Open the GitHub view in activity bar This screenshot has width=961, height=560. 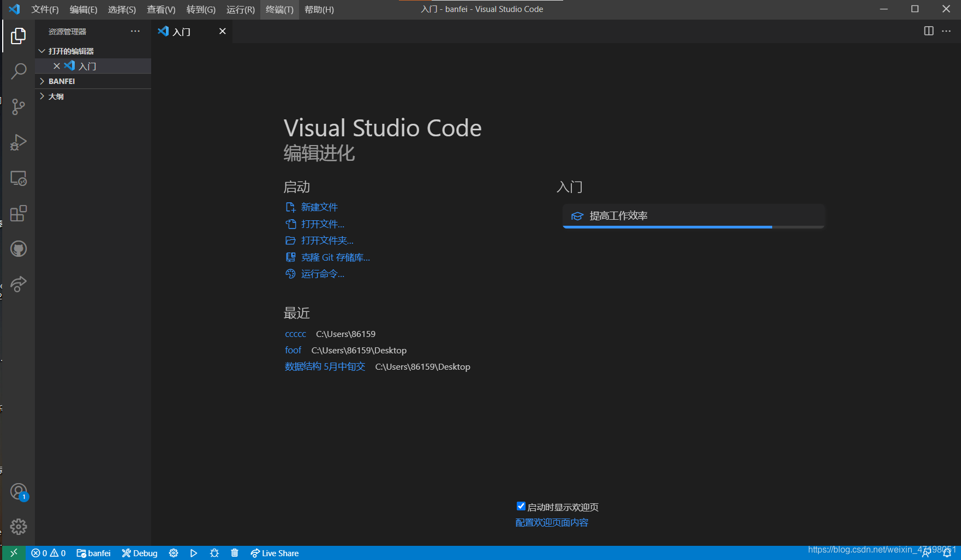coord(19,249)
